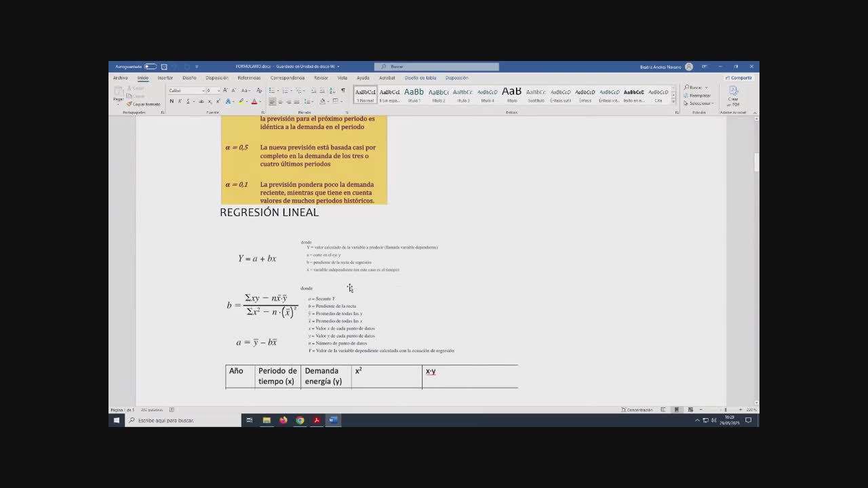Apply bold with the N button
This screenshot has width=868, height=488.
(172, 102)
